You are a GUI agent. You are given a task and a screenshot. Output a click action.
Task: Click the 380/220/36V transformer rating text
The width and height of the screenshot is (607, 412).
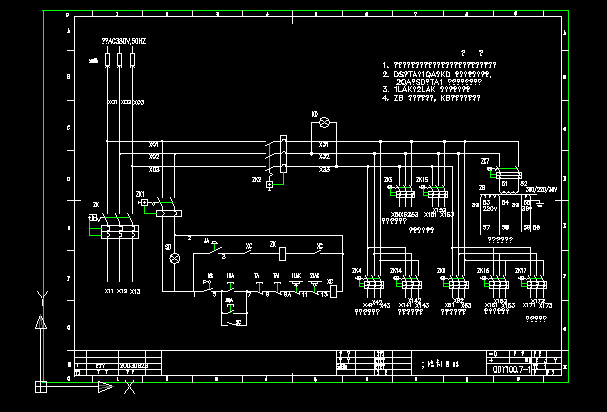(x=542, y=190)
